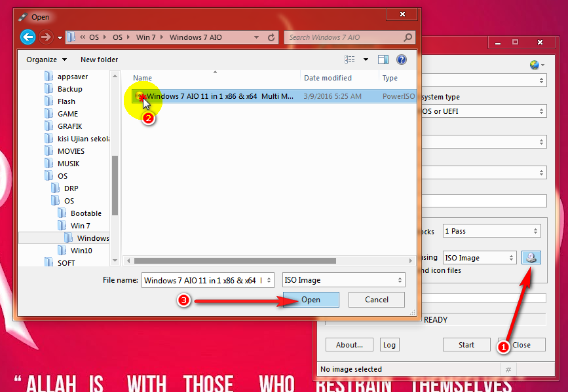The width and height of the screenshot is (568, 392).
Task: Click the Win 7 breadcrumb in address bar
Action: [x=145, y=37]
